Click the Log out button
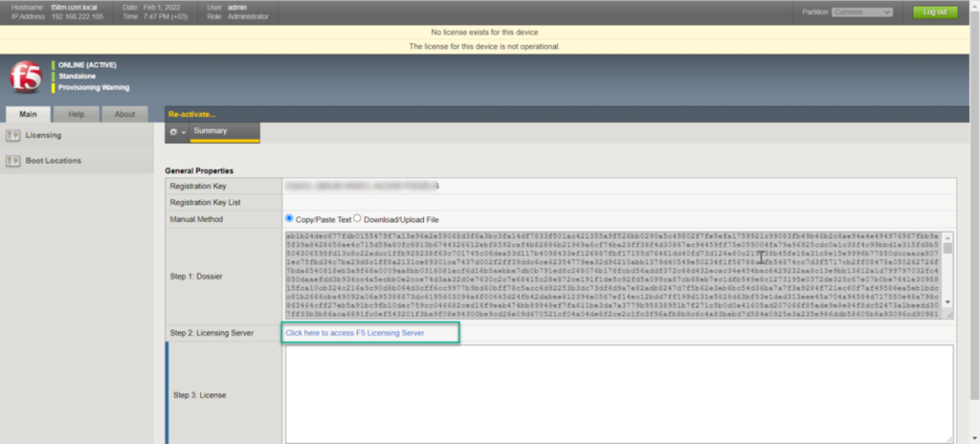This screenshot has height=444, width=980. tap(935, 11)
